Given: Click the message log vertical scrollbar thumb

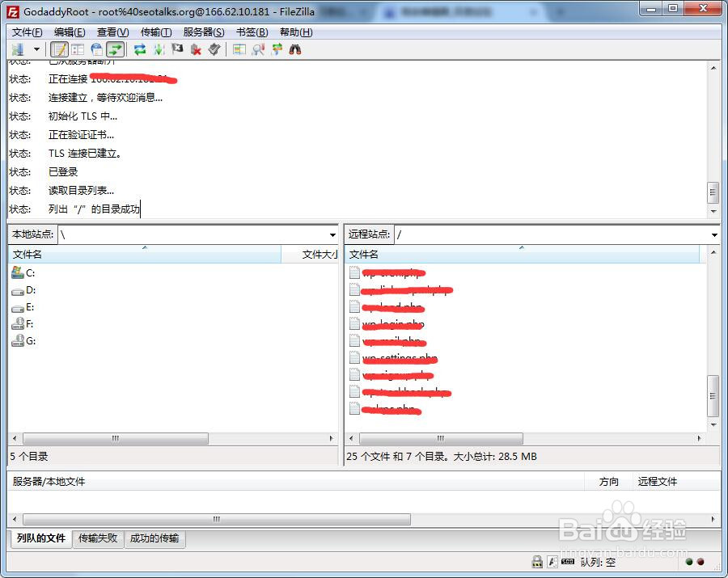Looking at the screenshot, I should [713, 192].
